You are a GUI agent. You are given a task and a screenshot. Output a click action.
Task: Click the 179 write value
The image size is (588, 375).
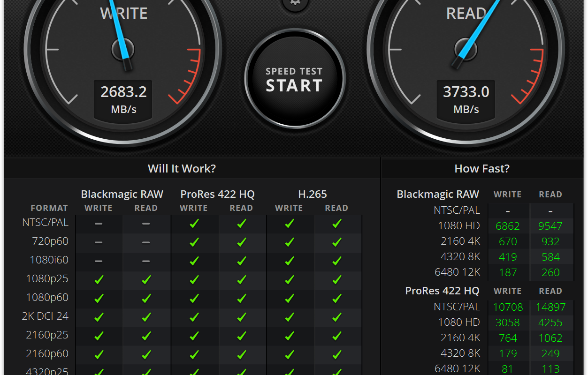(x=508, y=353)
